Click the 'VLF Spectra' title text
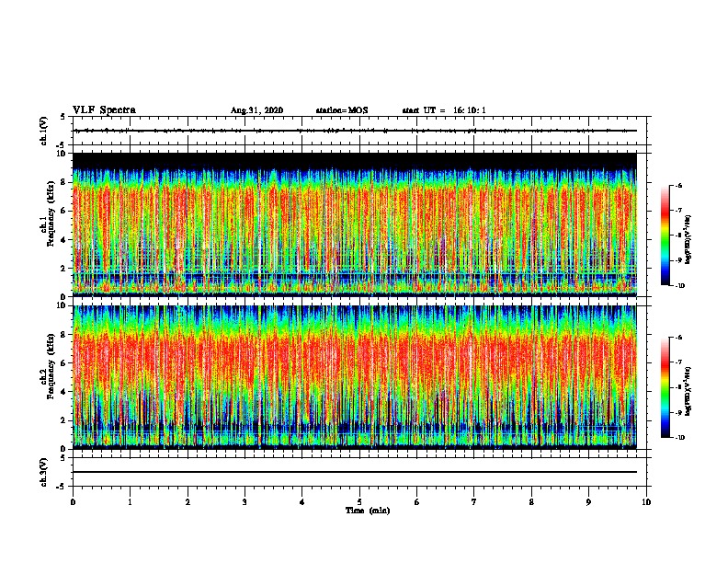This screenshot has height=563, width=728. click(x=104, y=110)
